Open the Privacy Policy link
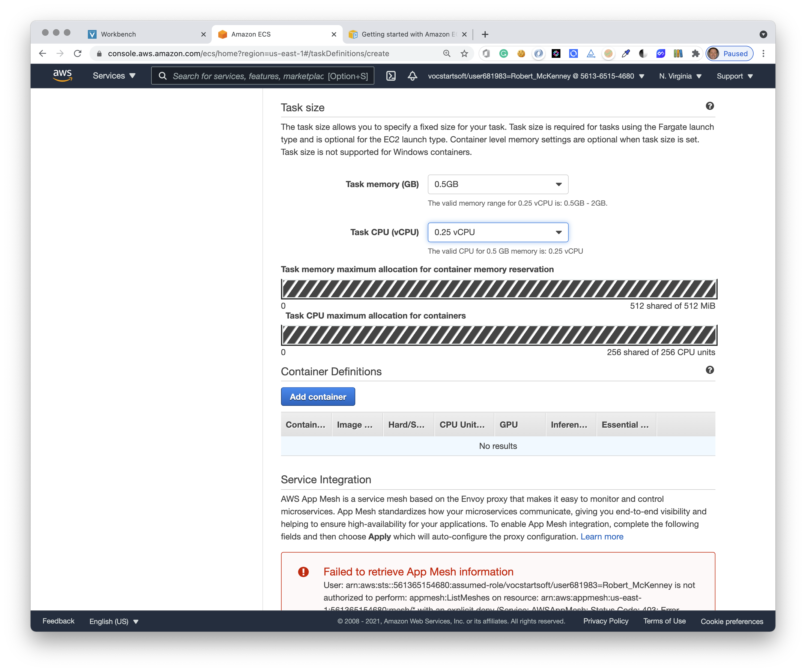This screenshot has width=806, height=672. click(606, 621)
